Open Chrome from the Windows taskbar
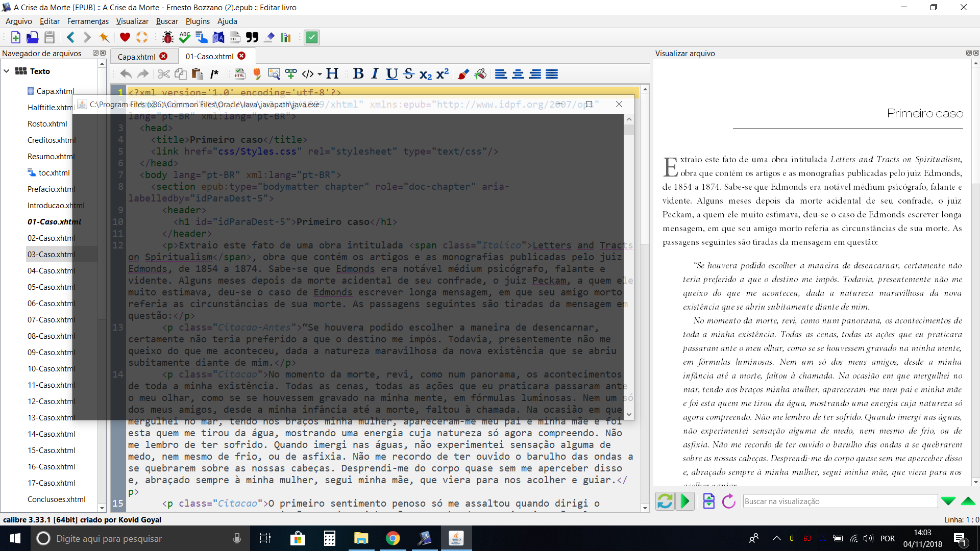 (393, 538)
